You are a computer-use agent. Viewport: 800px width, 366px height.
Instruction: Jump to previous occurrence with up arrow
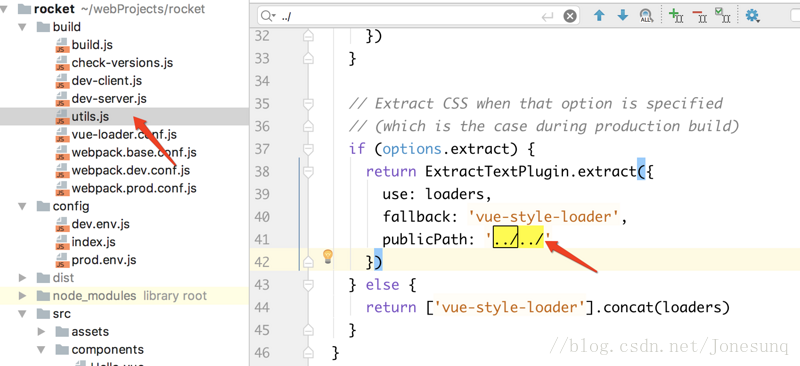tap(599, 16)
